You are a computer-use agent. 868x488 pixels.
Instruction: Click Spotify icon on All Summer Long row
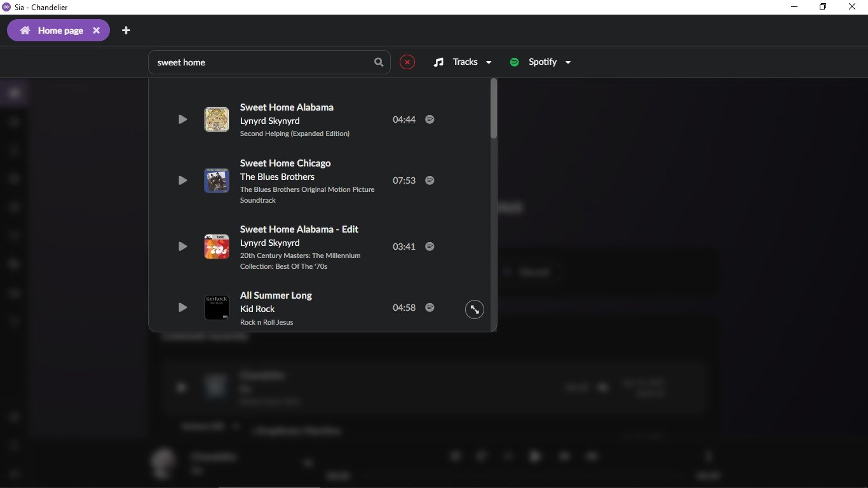430,308
